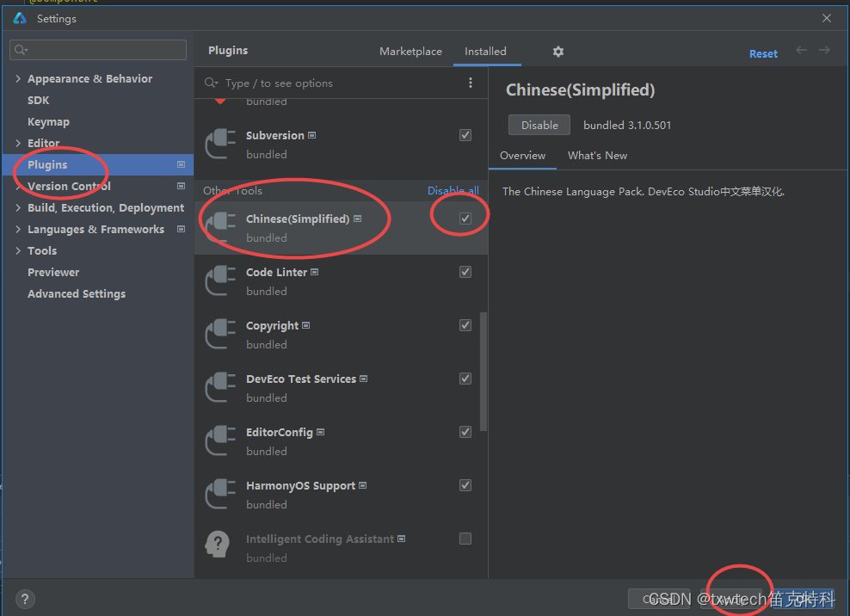850x616 pixels.
Task: Click the Subversion plugin icon
Action: click(x=220, y=144)
